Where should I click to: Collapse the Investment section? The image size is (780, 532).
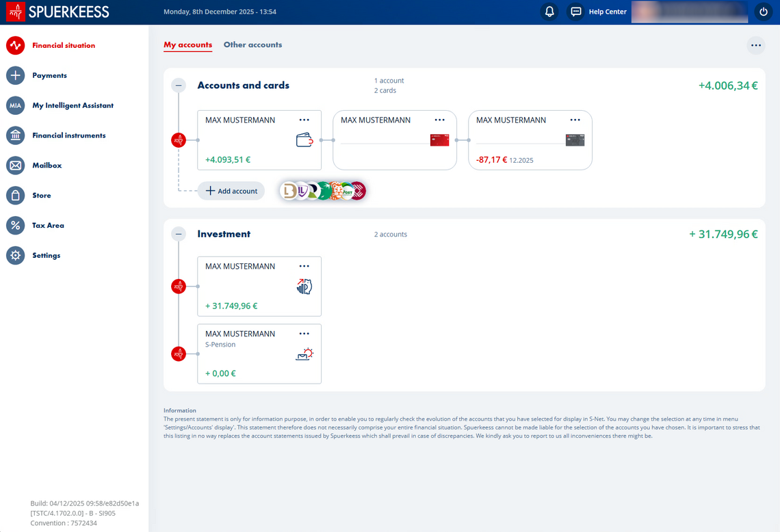click(x=179, y=234)
